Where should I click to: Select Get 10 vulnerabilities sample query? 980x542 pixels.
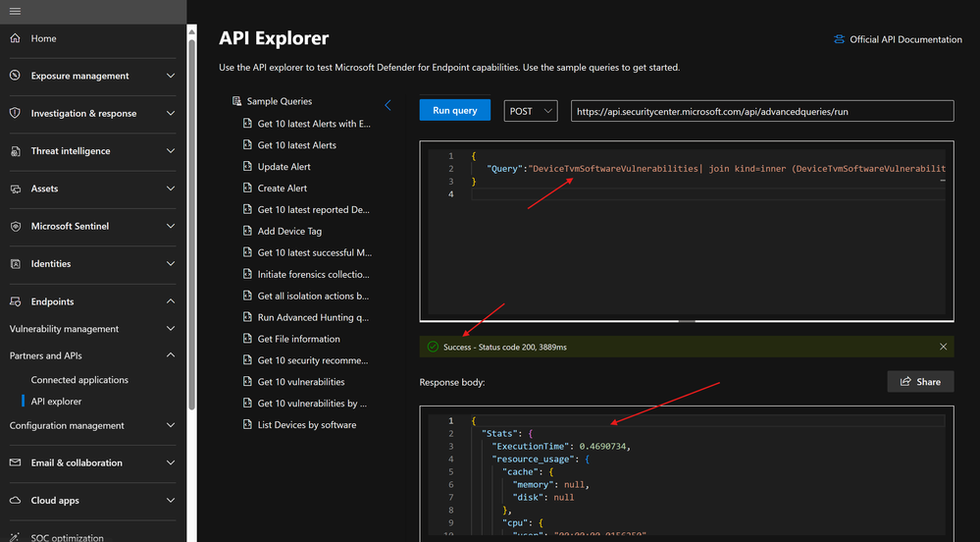pyautogui.click(x=301, y=381)
